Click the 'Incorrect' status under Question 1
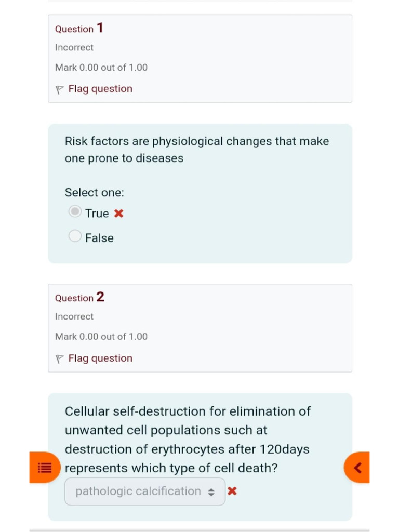The height and width of the screenshot is (532, 399). pos(74,47)
